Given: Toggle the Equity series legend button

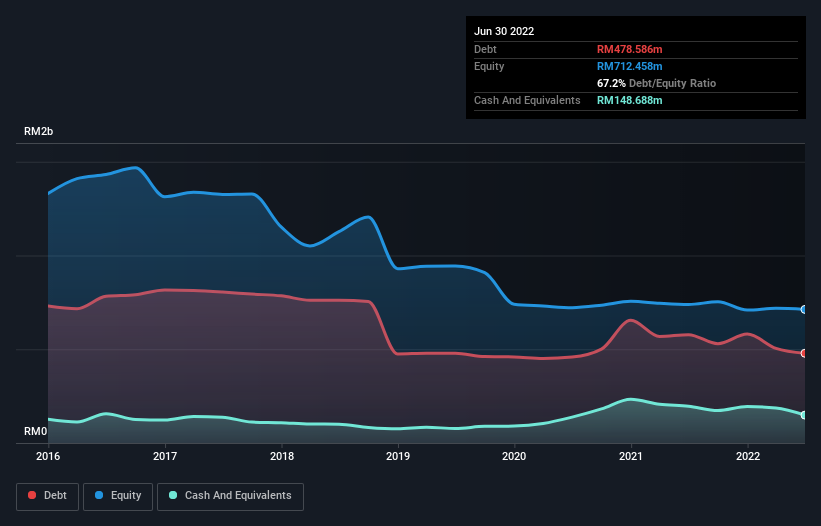Looking at the screenshot, I should (x=118, y=496).
